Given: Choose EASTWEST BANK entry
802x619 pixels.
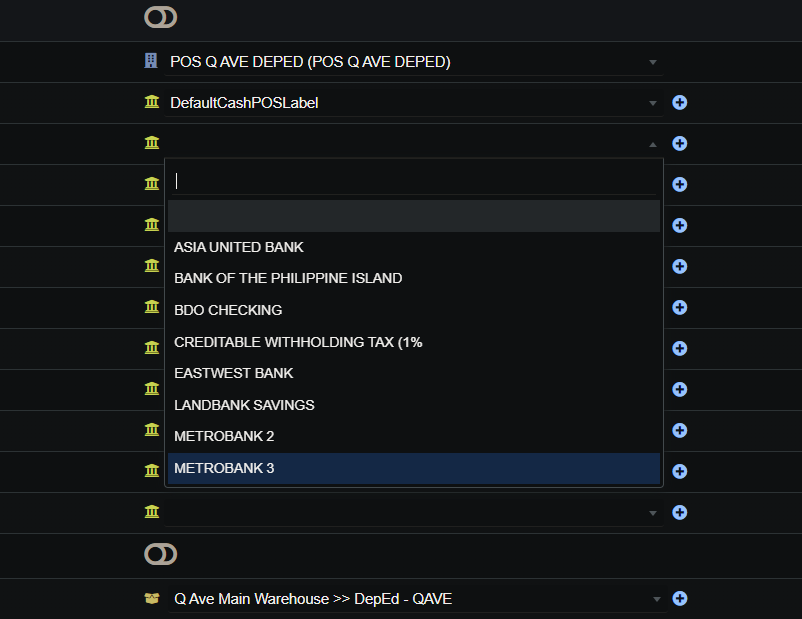Looking at the screenshot, I should tap(234, 373).
